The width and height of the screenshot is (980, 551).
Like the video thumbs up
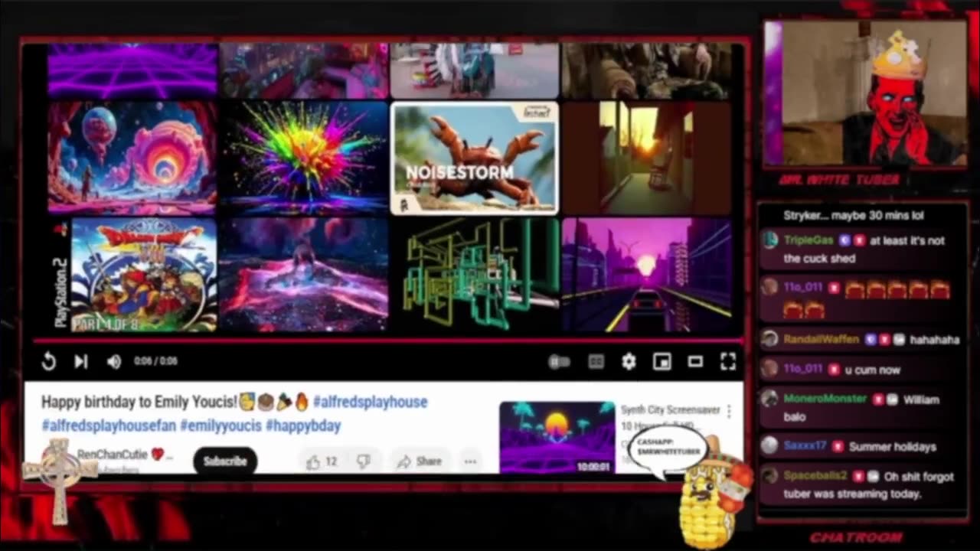tap(322, 461)
